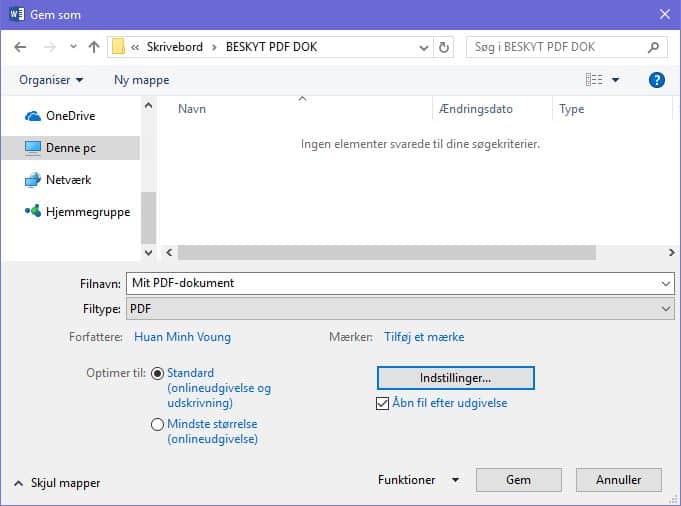
Task: Click the Gem button
Action: pos(518,480)
